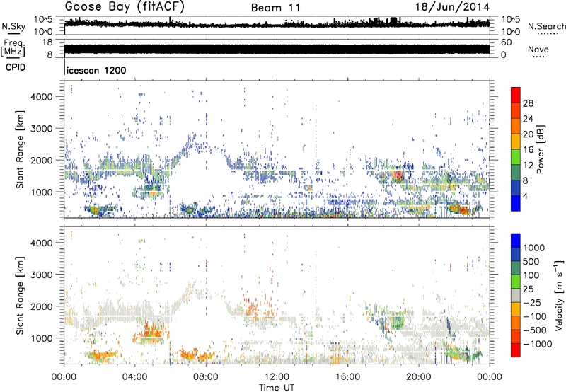566x392 pixels.
Task: Click the '1000' velocity colorbar tick
Action: point(534,248)
